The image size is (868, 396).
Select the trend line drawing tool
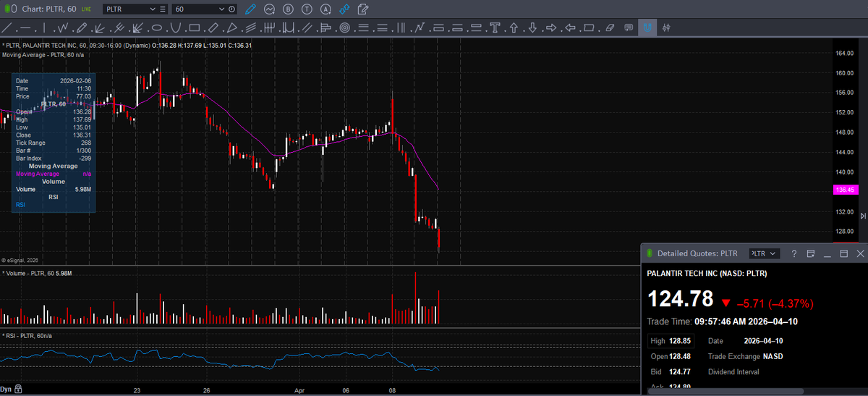click(x=7, y=28)
